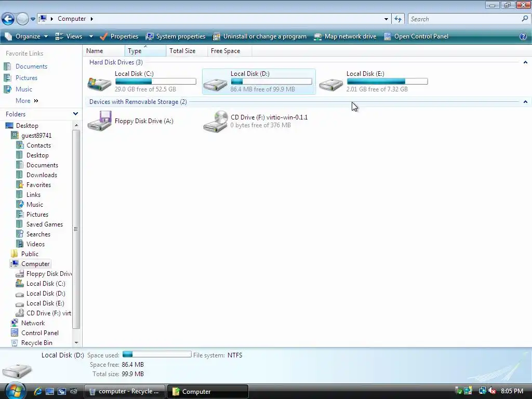Click the Refresh button beside address bar
Image resolution: width=532 pixels, height=399 pixels.
(x=398, y=19)
